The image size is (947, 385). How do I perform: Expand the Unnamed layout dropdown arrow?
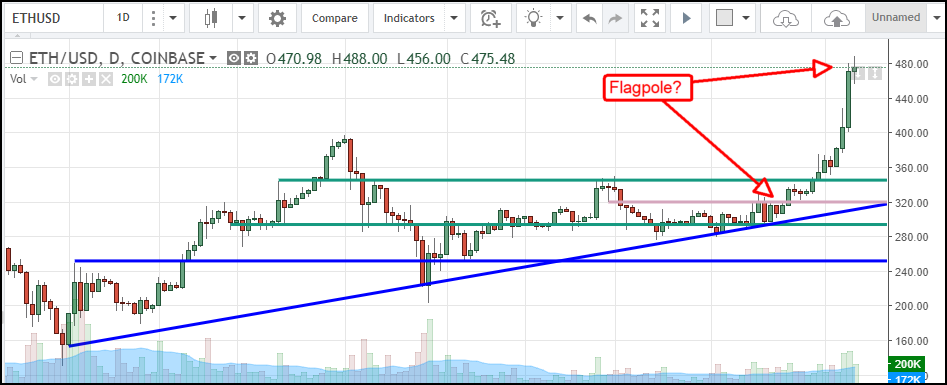[936, 18]
